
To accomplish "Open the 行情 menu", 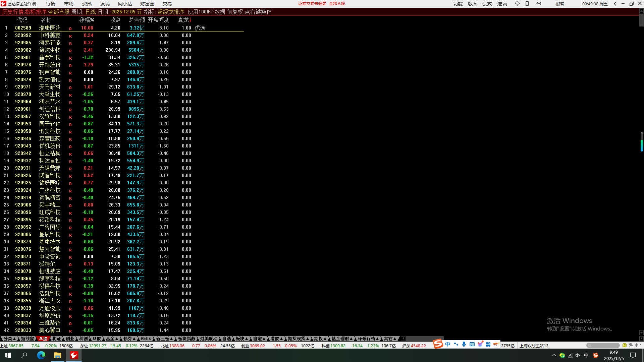I will pyautogui.click(x=51, y=4).
